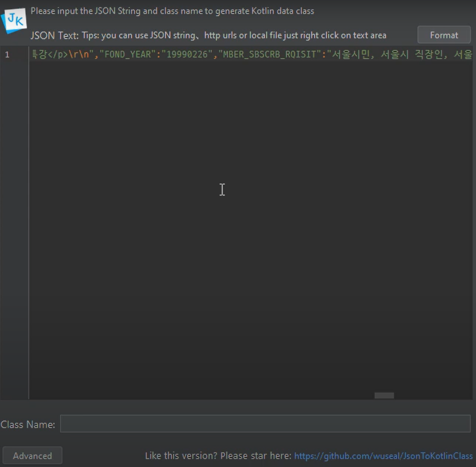
Task: Click the "서울시민" text in the JSON line
Action: [351, 54]
